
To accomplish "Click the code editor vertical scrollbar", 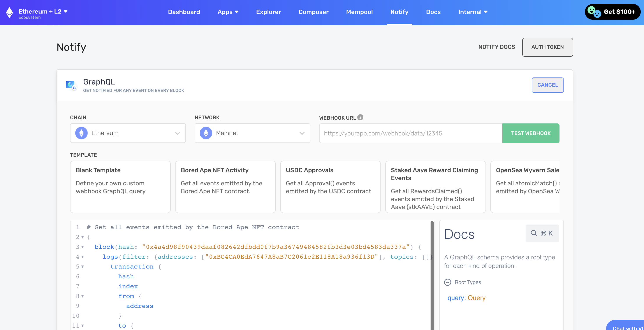I will [x=432, y=275].
